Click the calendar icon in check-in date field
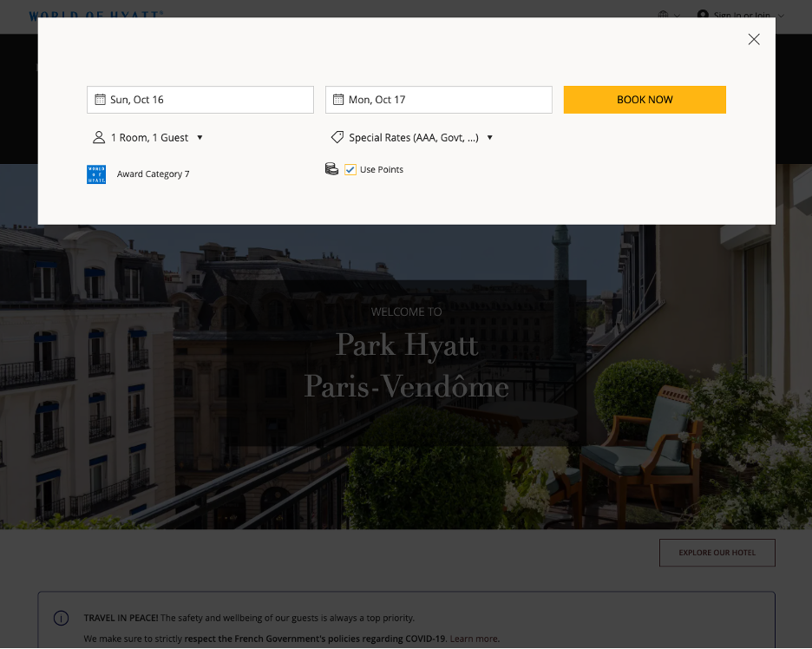812x649 pixels. (100, 100)
